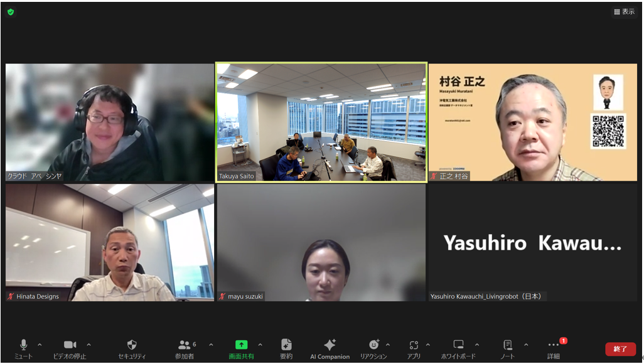Expand video options arrow beside ビデオの停止
This screenshot has height=364, width=644.
pos(89,345)
